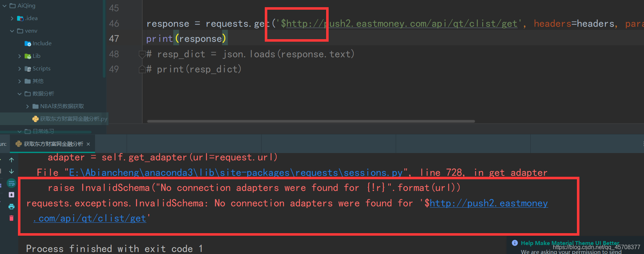This screenshot has width=644, height=254.
Task: Click line number 46 in the gutter
Action: click(x=114, y=24)
